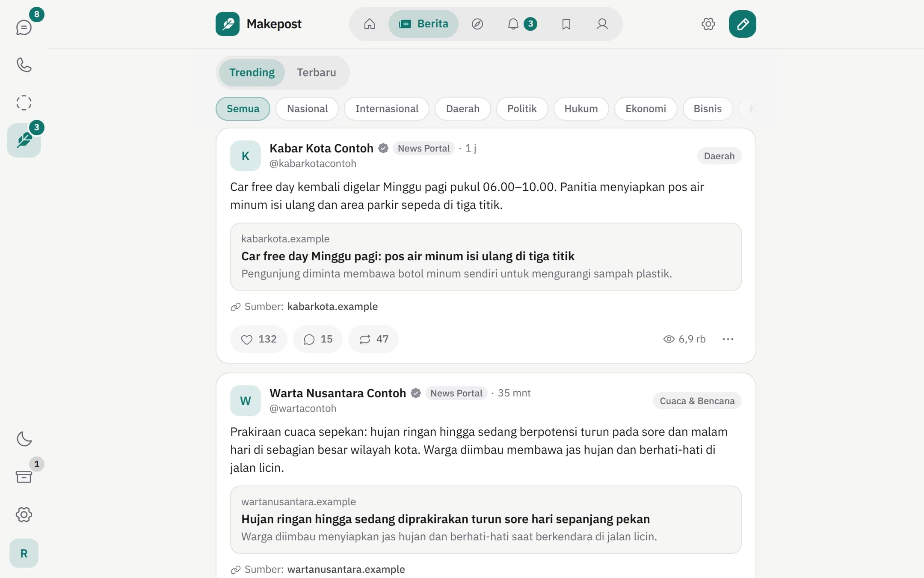Switch to Terbaru tab
The image size is (924, 578).
[x=317, y=72]
